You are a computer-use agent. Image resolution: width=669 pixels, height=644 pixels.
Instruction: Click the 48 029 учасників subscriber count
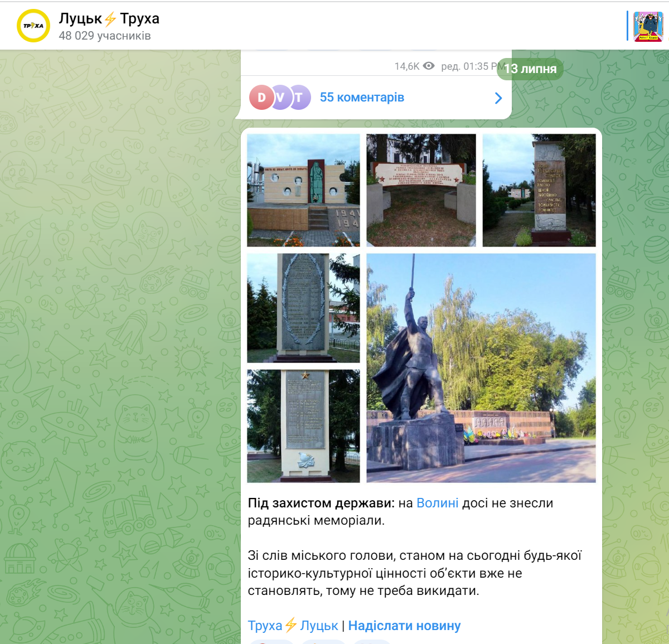pyautogui.click(x=105, y=36)
